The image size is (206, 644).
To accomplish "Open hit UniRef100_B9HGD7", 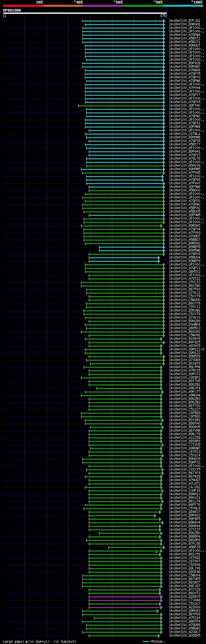I will tap(185, 45).
